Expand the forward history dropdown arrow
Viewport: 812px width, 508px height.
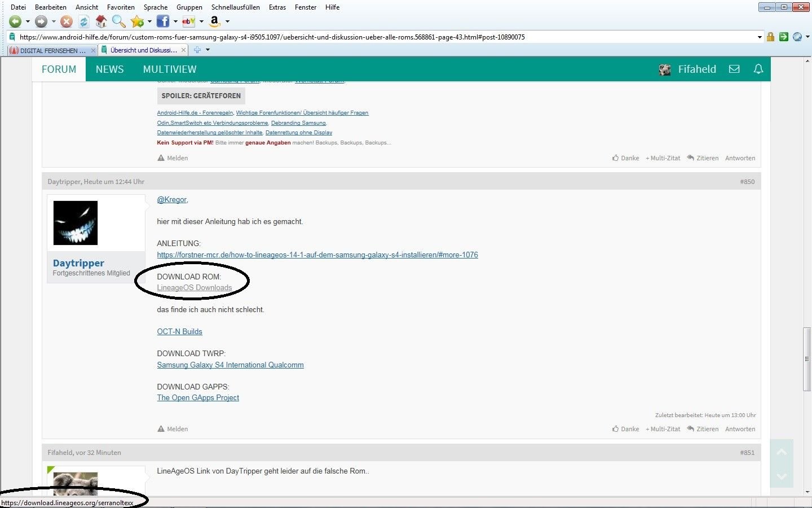tap(54, 21)
